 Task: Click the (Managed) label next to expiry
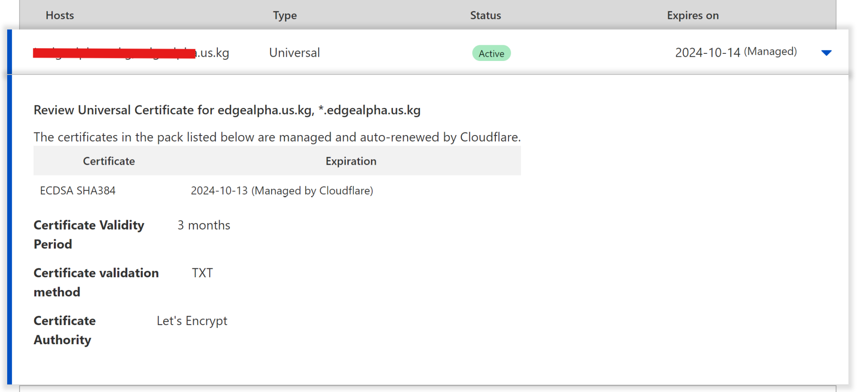tap(771, 51)
